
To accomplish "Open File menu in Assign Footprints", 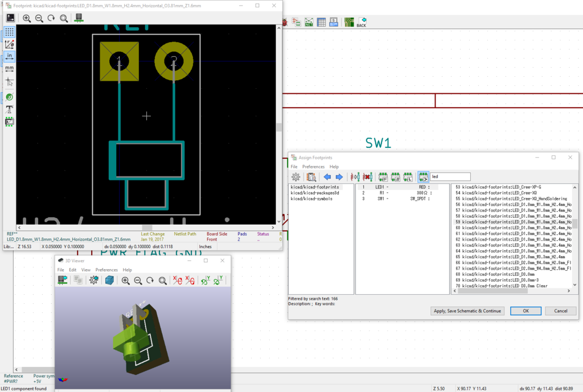I will coord(294,167).
